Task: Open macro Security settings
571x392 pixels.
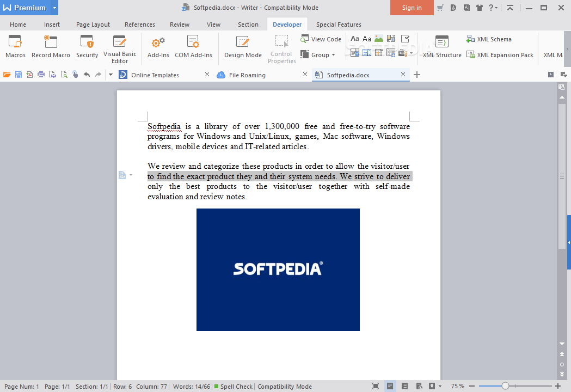Action: (87, 47)
